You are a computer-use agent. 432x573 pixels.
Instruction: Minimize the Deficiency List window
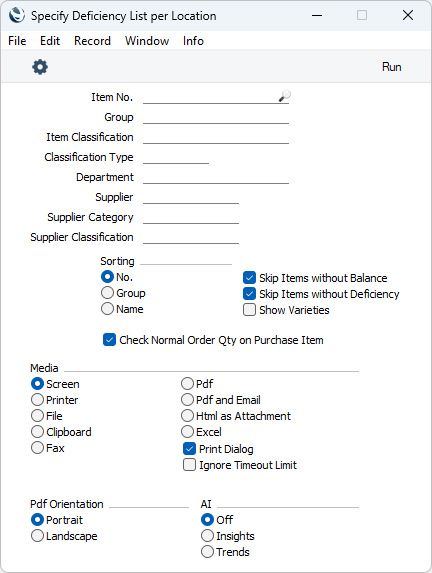(317, 15)
